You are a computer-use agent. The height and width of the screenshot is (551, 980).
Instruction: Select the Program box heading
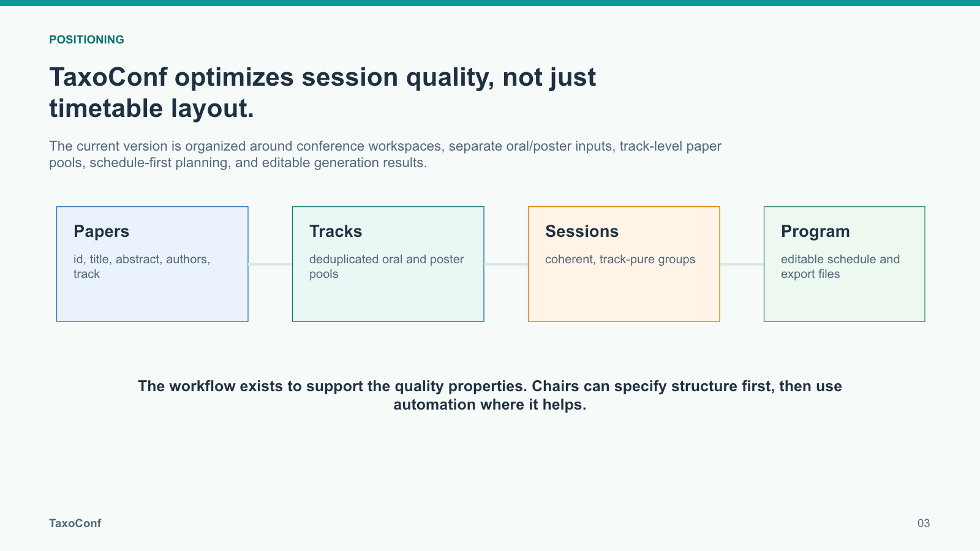click(815, 231)
